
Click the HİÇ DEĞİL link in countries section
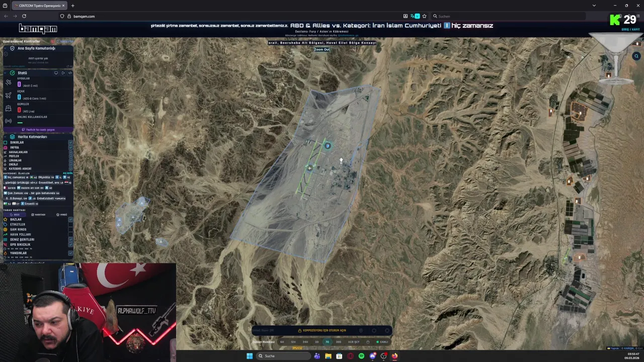point(67,173)
